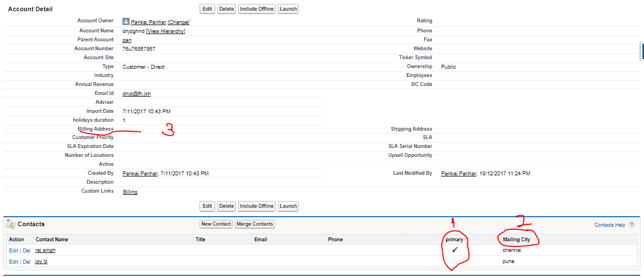This screenshot has width=644, height=277.
Task: Click Edit for joy lz
Action: 13,262
